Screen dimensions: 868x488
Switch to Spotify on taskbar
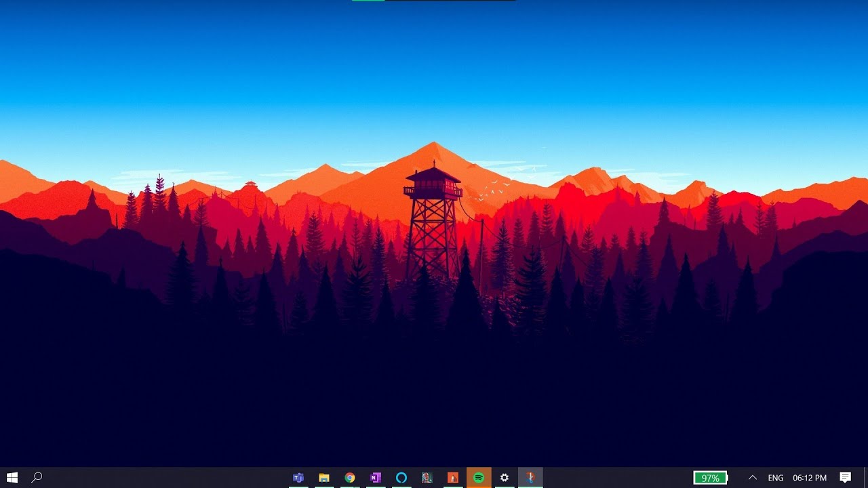click(479, 478)
